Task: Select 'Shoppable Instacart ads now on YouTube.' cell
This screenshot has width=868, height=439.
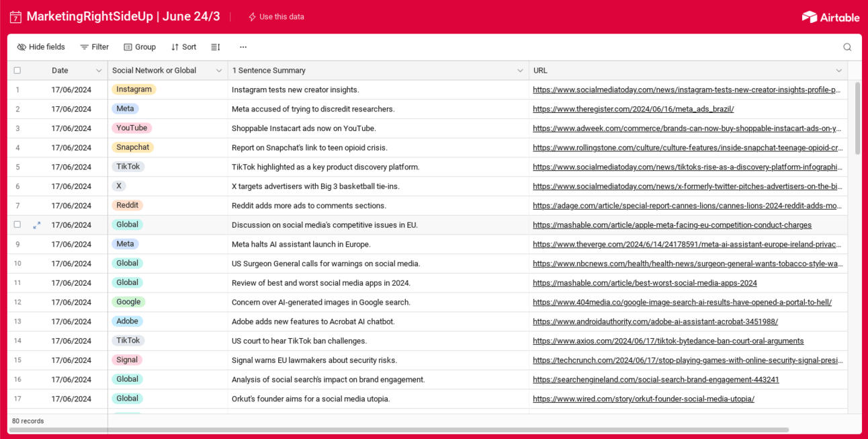Action: pyautogui.click(x=378, y=128)
